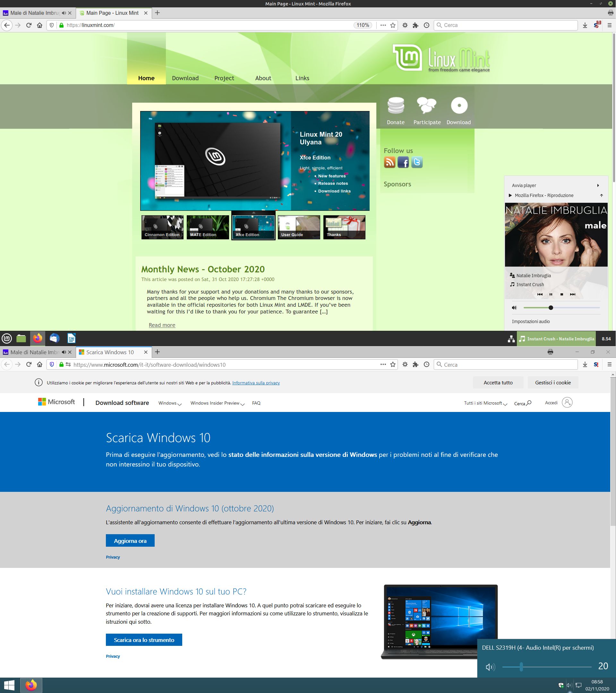
Task: Open the Microsoft account avatar icon
Action: coord(567,402)
